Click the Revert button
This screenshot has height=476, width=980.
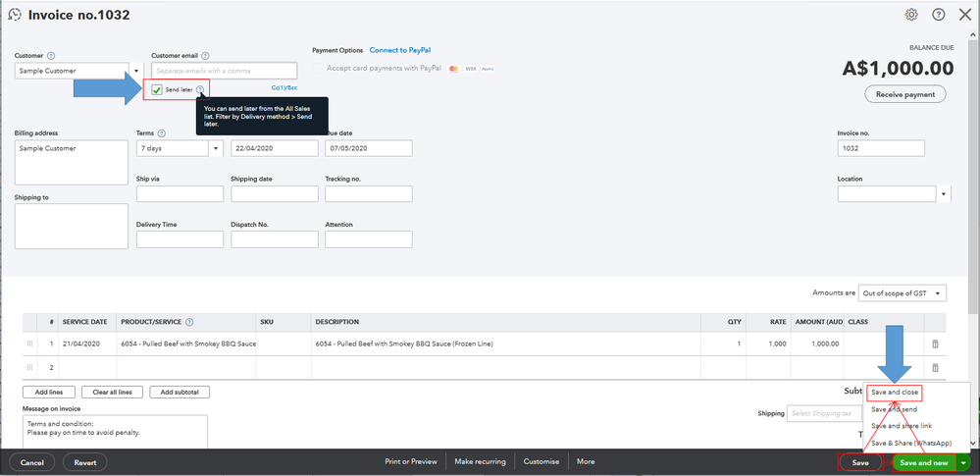(x=85, y=462)
